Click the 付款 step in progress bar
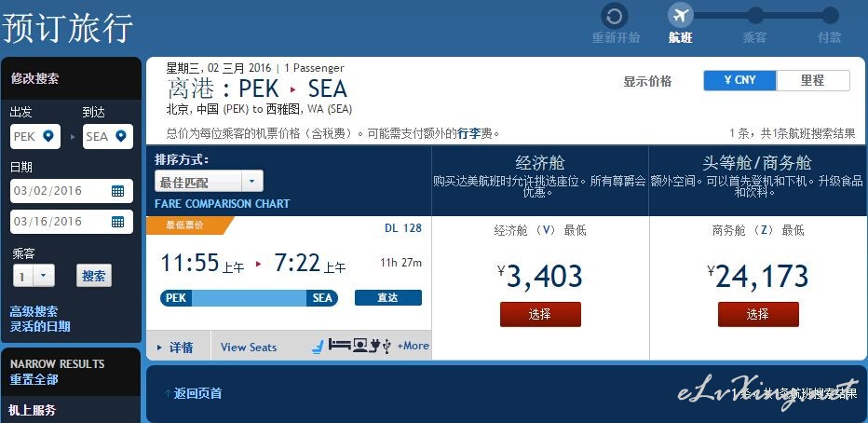The image size is (868, 423). (x=829, y=37)
